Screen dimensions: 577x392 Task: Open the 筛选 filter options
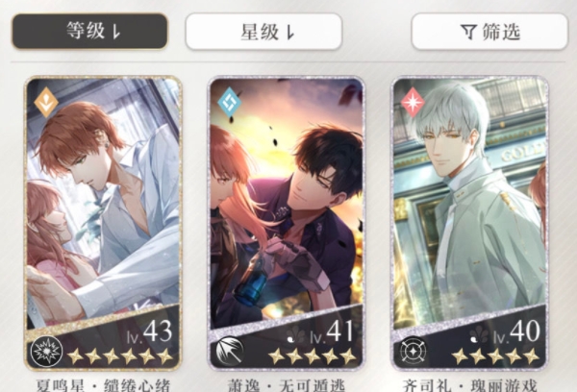point(489,32)
